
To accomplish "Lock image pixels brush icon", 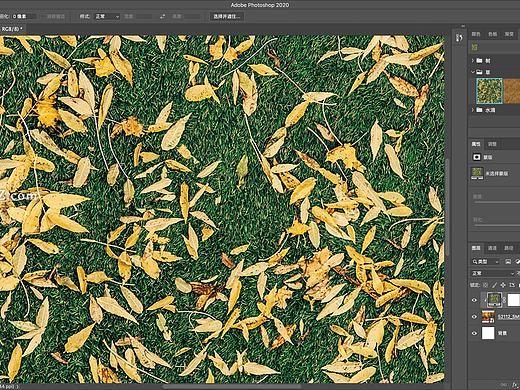I will [494, 285].
